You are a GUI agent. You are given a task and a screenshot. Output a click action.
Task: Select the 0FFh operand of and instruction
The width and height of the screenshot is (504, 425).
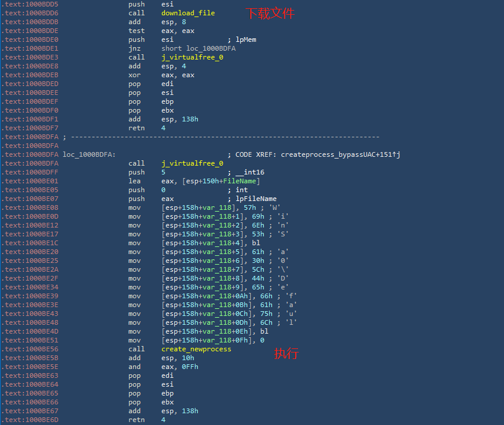click(x=190, y=367)
